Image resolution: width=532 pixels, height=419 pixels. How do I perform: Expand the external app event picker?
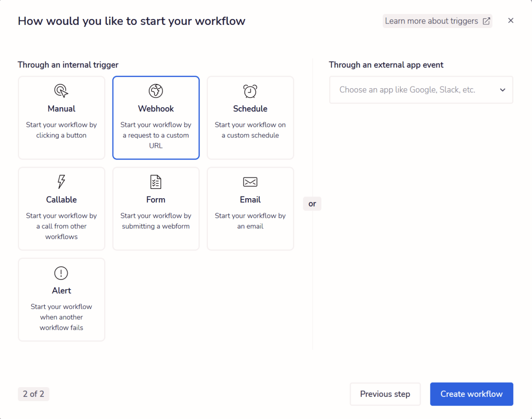pyautogui.click(x=421, y=90)
